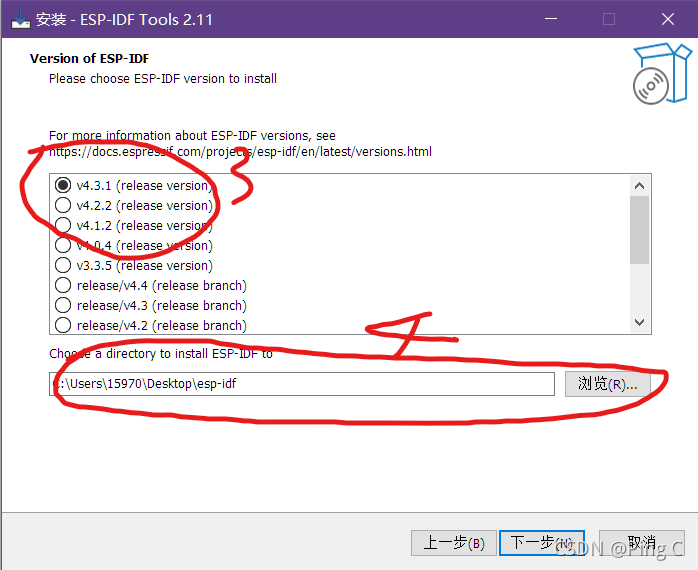This screenshot has height=570, width=698.
Task: Select v4.2.2 release version radio button
Action: [63, 205]
